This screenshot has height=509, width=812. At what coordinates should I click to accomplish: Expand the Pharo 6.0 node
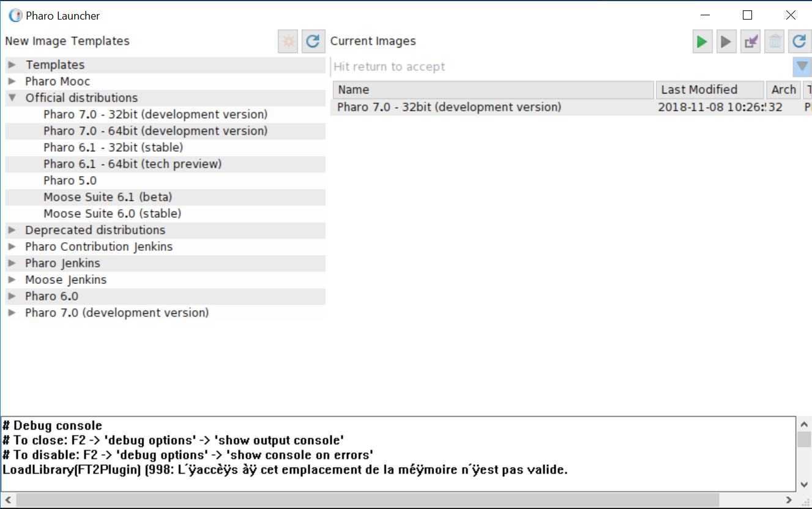pos(12,296)
